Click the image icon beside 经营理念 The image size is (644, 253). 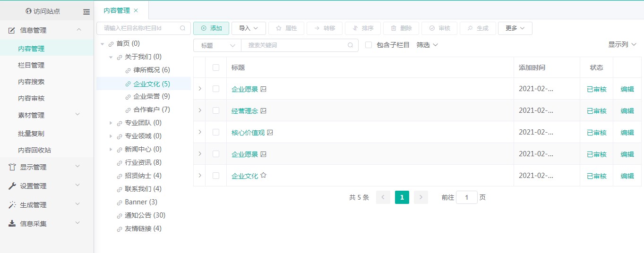coord(264,111)
